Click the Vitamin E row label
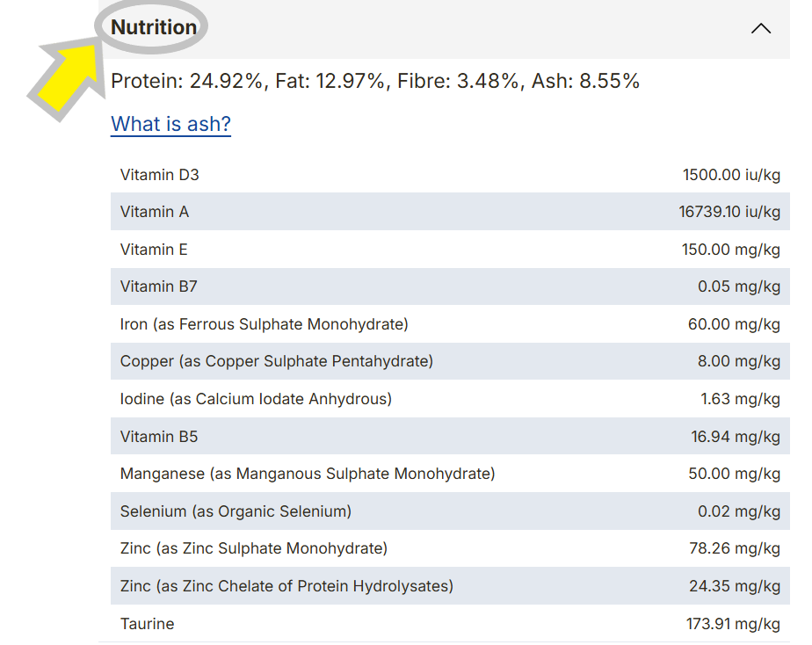The width and height of the screenshot is (812, 645). [x=154, y=250]
